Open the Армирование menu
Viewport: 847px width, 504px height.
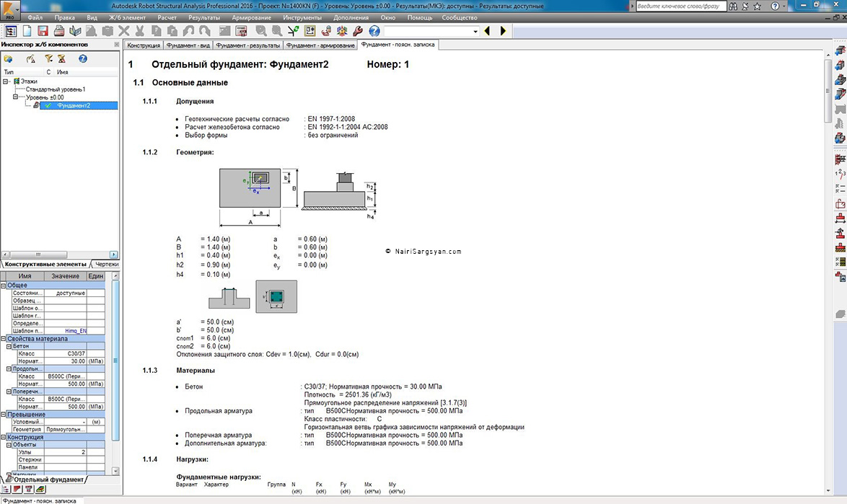(x=251, y=18)
